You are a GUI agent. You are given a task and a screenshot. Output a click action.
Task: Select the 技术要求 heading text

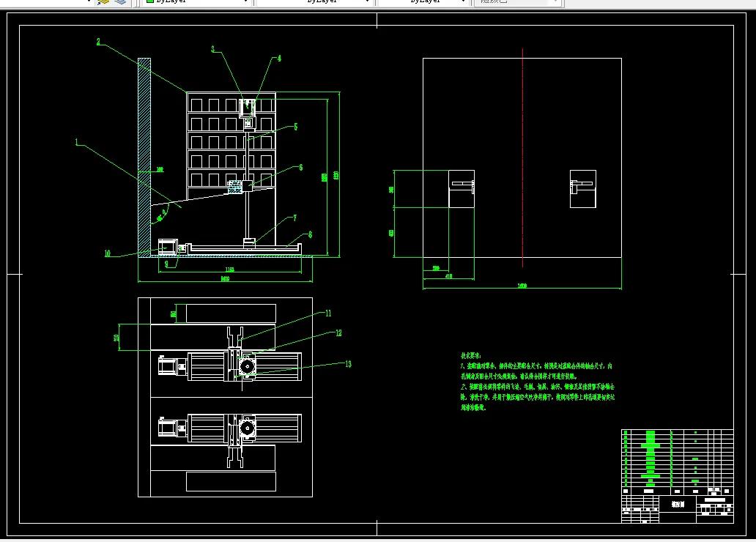(x=470, y=355)
